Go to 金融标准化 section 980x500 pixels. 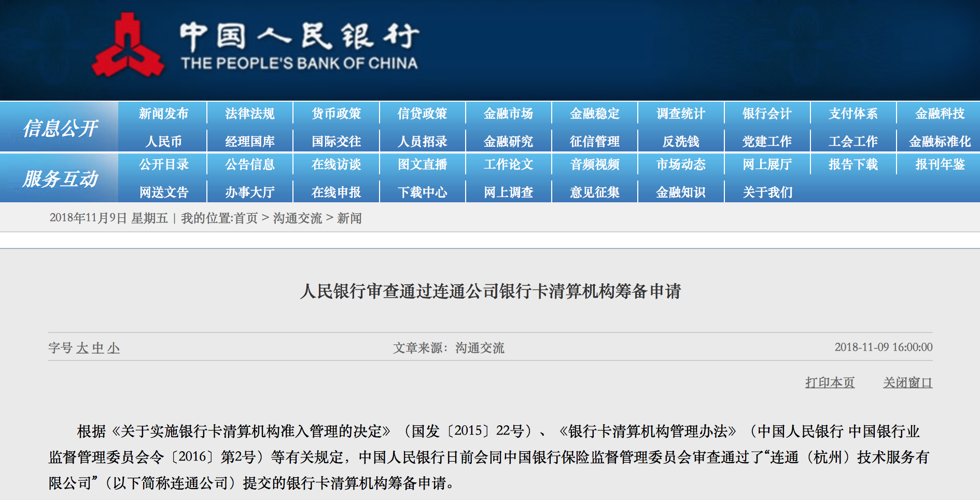point(940,141)
